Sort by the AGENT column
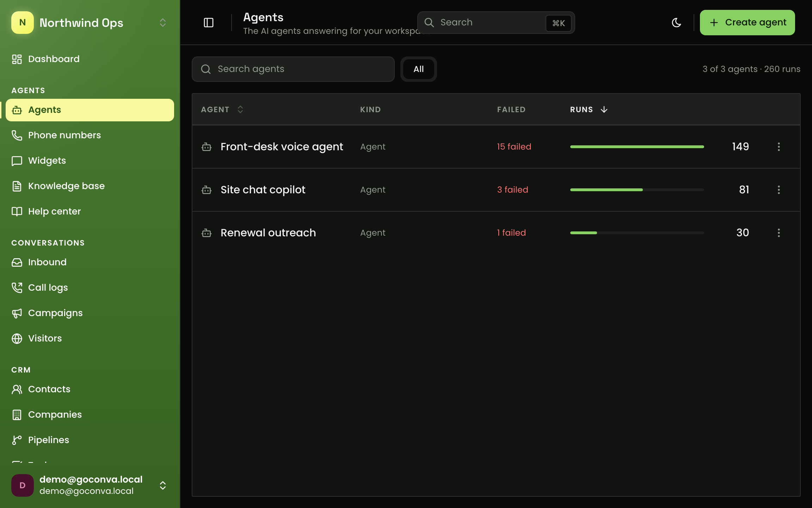812x508 pixels. (x=222, y=109)
